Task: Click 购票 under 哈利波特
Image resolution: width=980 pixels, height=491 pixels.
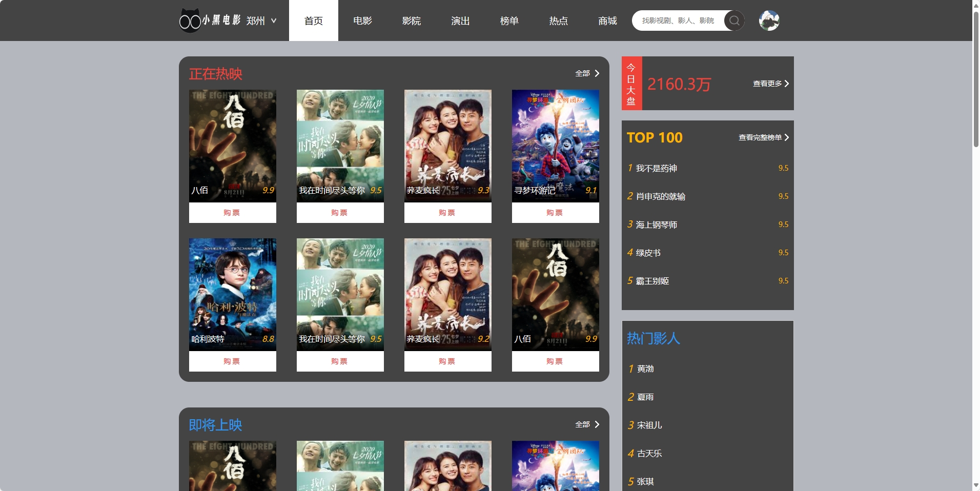Action: click(233, 361)
